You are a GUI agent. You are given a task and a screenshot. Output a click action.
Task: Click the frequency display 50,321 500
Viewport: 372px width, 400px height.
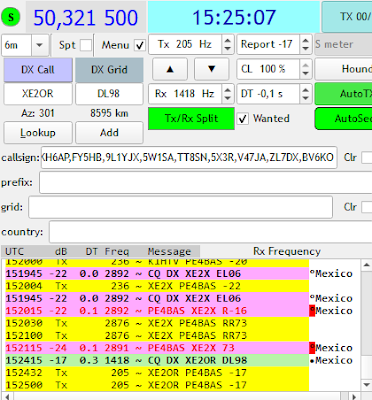[86, 17]
